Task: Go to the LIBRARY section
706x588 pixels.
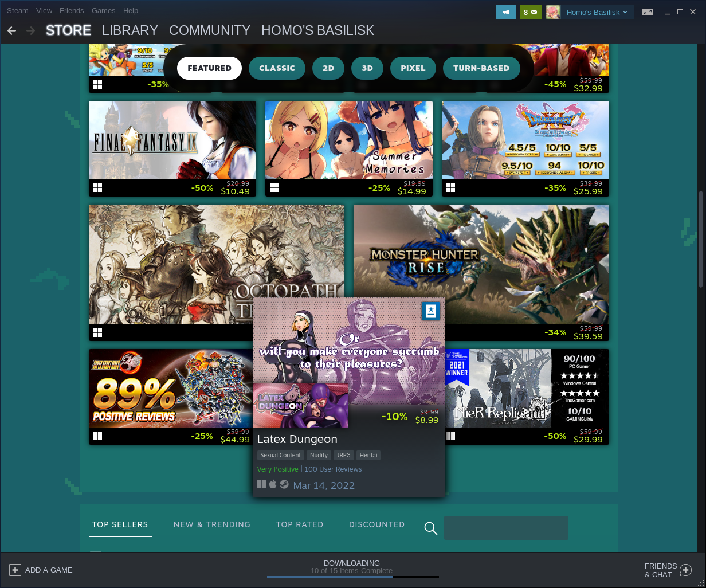Action: (x=130, y=30)
